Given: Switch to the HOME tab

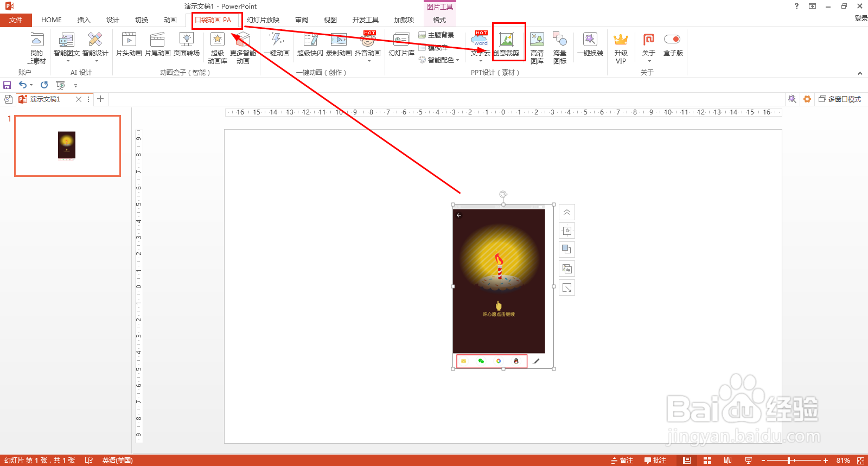Looking at the screenshot, I should click(x=52, y=20).
